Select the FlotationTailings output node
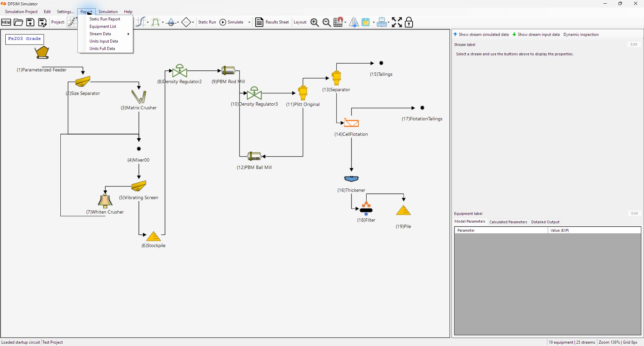This screenshot has width=644, height=346. tap(423, 108)
